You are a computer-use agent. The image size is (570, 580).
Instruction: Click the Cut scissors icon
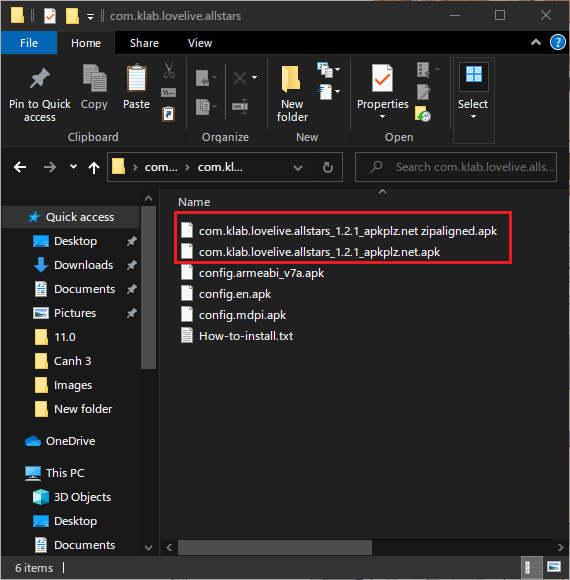point(169,70)
